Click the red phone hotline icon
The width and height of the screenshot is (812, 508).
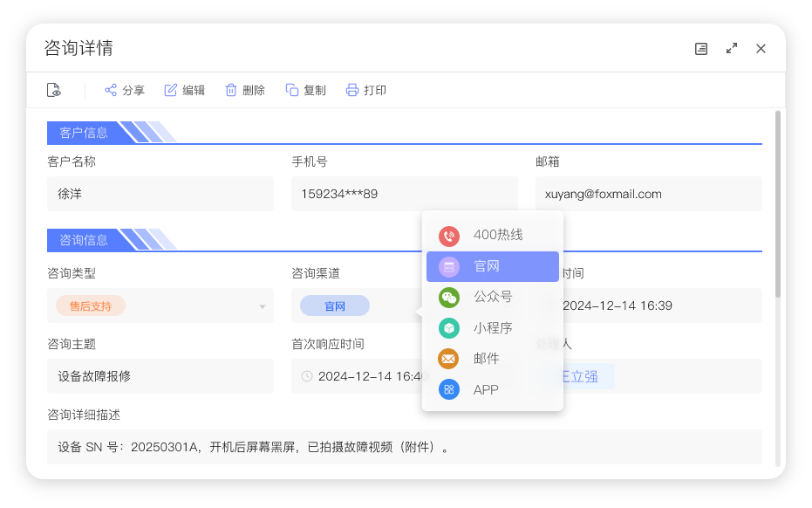click(x=449, y=237)
